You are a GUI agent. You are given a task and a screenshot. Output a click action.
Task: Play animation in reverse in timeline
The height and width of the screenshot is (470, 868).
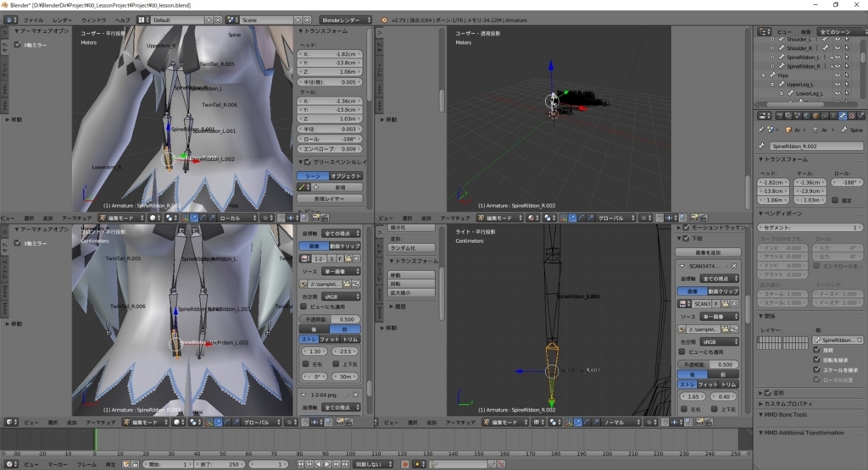pos(319,464)
